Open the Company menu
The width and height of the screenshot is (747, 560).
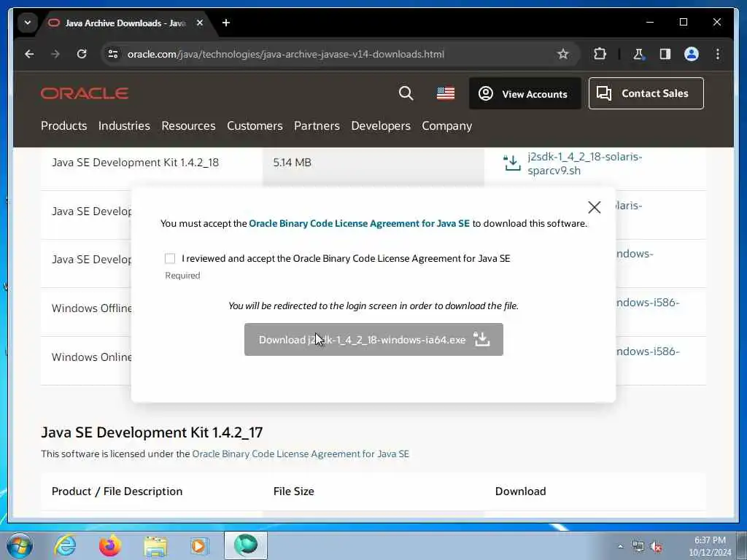447,125
